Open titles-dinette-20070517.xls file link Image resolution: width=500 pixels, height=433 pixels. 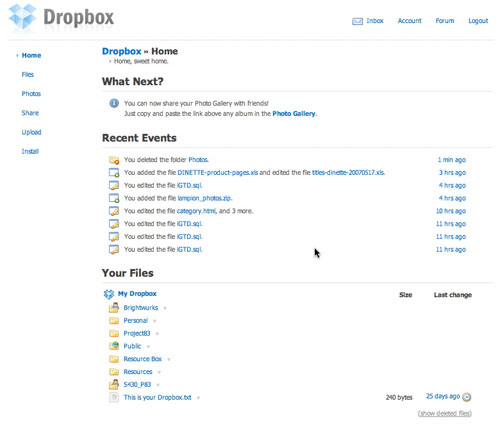pyautogui.click(x=348, y=173)
